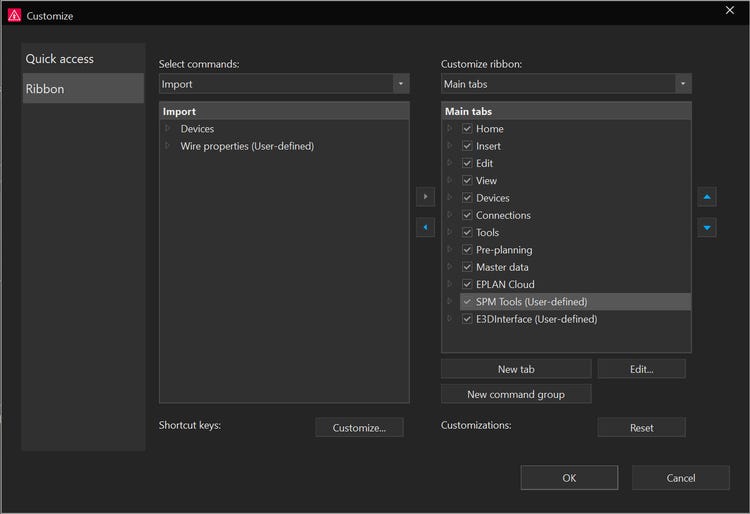Click the left arrow remove-command button
The image size is (750, 514).
click(425, 228)
